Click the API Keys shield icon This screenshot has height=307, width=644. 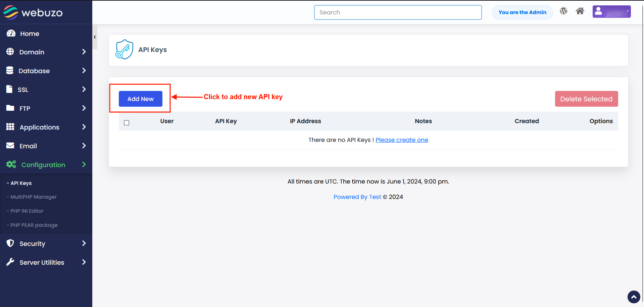pyautogui.click(x=124, y=49)
